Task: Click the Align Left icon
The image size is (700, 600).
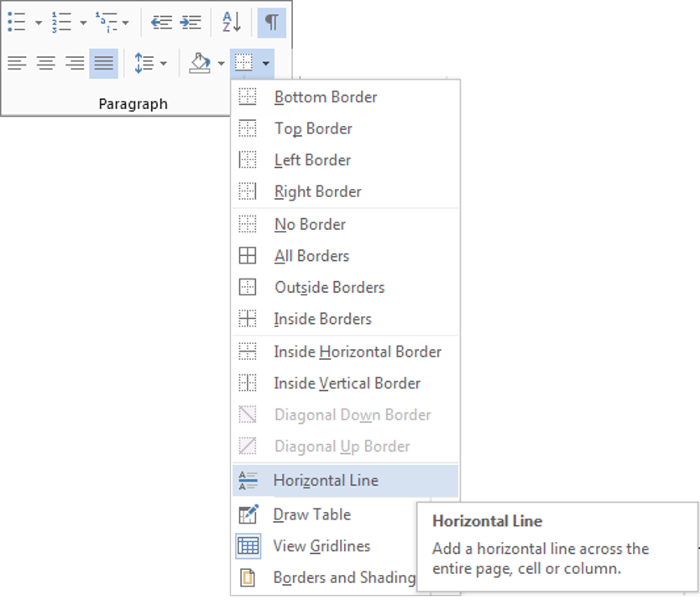Action: click(x=17, y=64)
